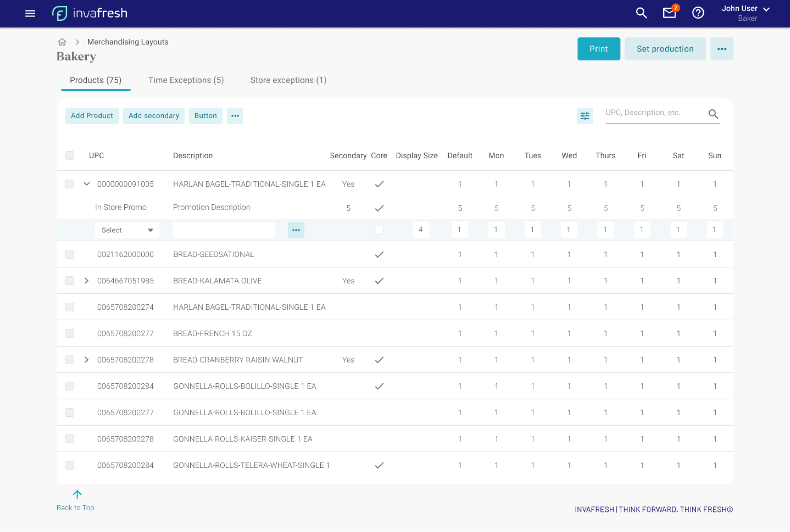Check the BREAD-SEEDSATIONAL row checkbox
Viewport: 790px width, 532px height.
click(70, 255)
